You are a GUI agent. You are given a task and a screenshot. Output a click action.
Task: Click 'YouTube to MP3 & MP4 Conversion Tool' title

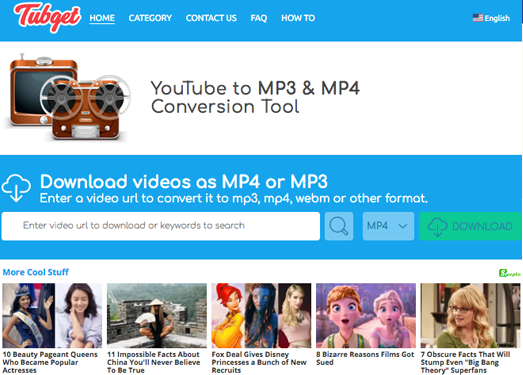tap(255, 97)
